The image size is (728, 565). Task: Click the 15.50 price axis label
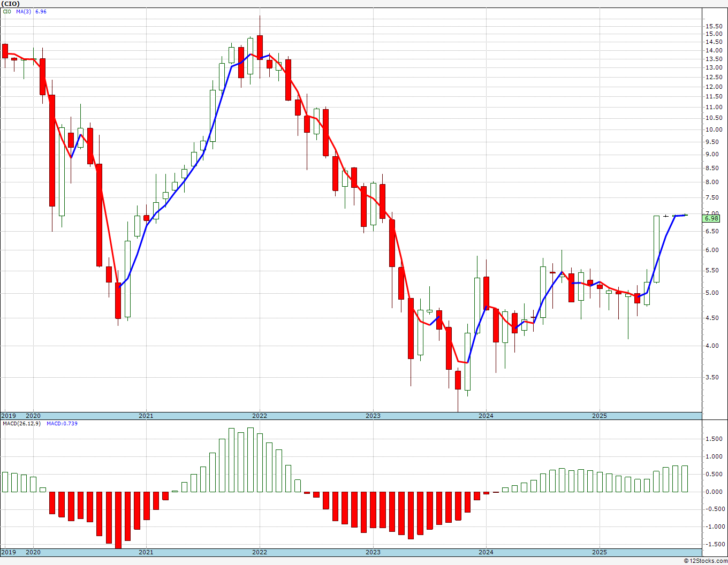713,26
